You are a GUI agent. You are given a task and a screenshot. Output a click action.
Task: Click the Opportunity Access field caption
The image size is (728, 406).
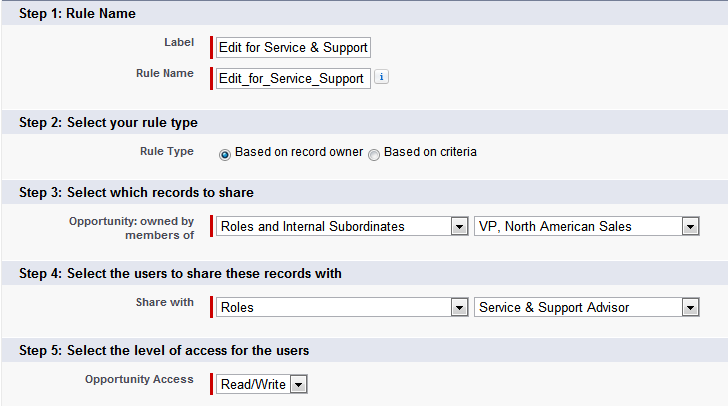tap(139, 380)
